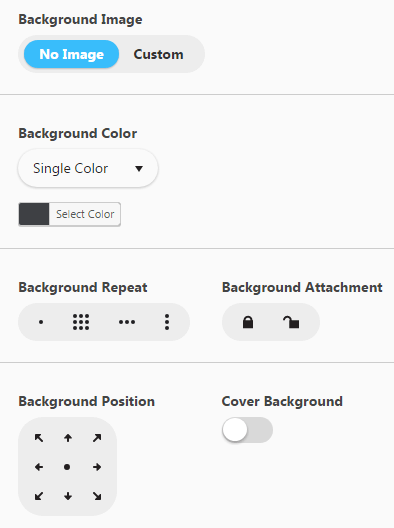Set background attachment to locked padlock
This screenshot has width=394, height=528.
point(248,322)
